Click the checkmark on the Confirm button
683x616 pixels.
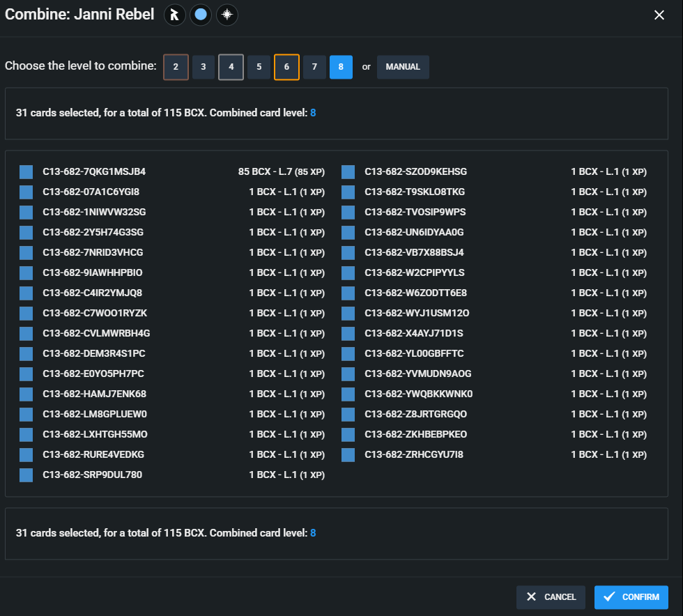pos(609,597)
